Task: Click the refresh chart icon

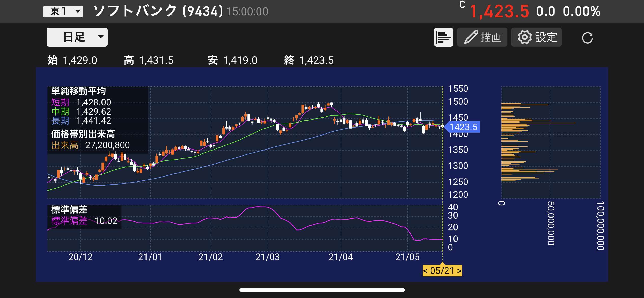Action: (x=588, y=38)
